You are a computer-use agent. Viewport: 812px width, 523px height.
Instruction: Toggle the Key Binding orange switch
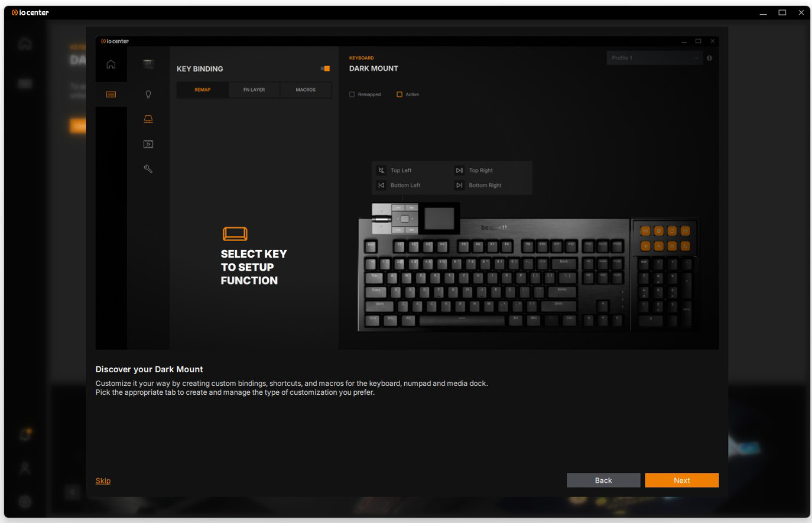pyautogui.click(x=325, y=69)
